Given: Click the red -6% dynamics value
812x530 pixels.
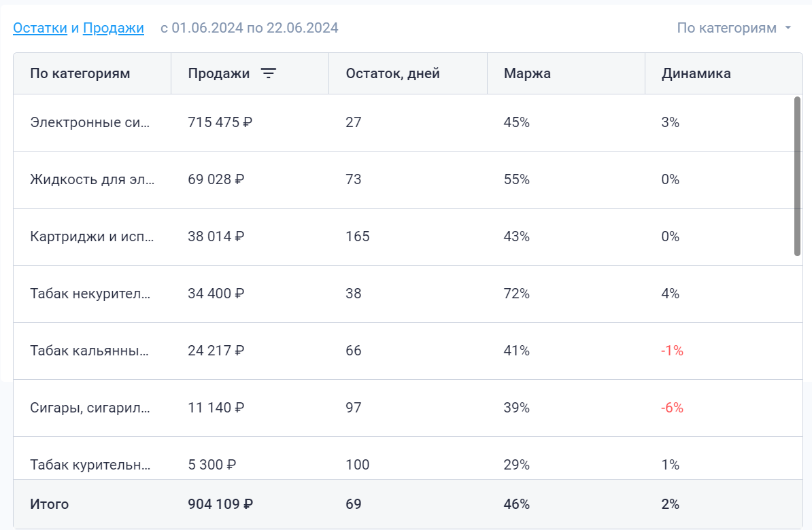Looking at the screenshot, I should coord(672,408).
